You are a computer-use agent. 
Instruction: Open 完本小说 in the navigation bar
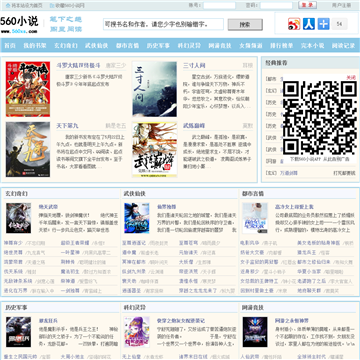click(x=313, y=46)
